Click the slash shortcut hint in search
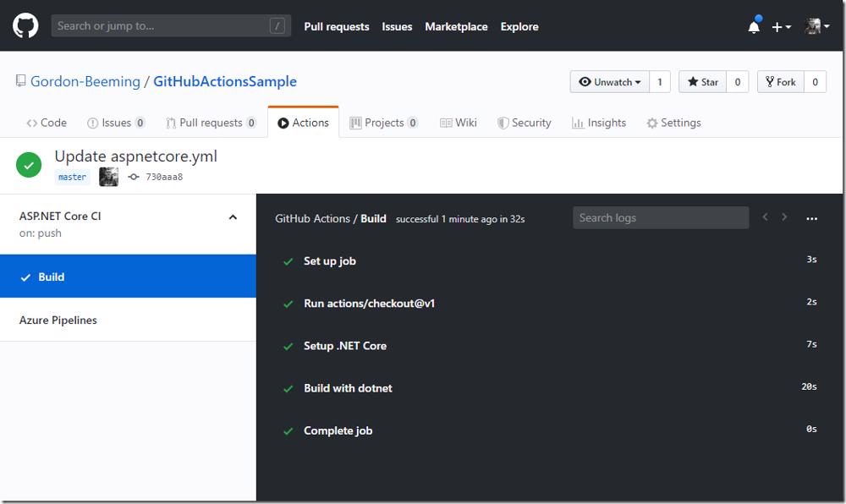Image resolution: width=846 pixels, height=504 pixels. pos(277,26)
